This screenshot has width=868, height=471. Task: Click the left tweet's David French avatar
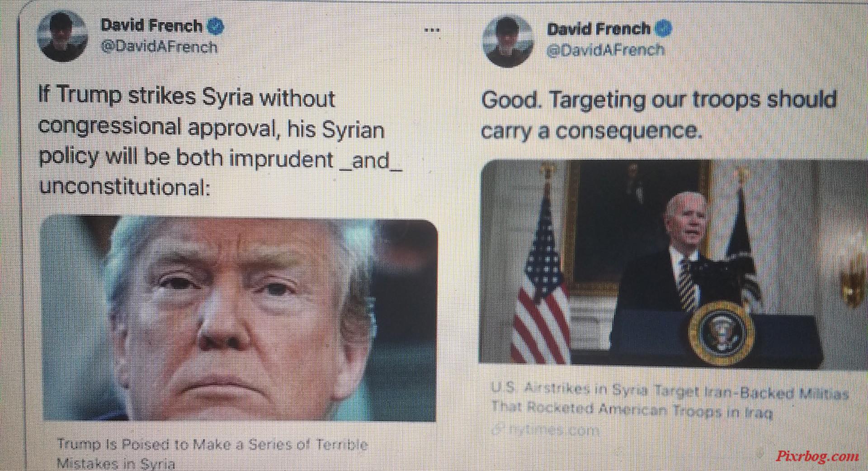[x=62, y=36]
